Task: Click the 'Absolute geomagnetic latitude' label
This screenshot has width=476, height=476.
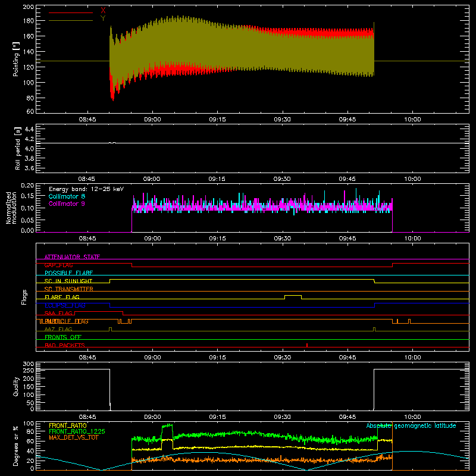Action: pos(411,425)
